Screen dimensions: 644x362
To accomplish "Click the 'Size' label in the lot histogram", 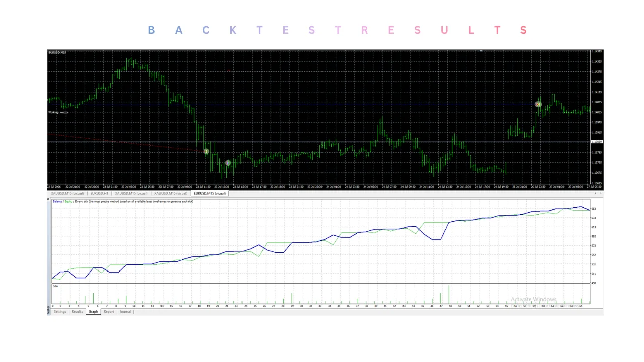I will 55,286.
